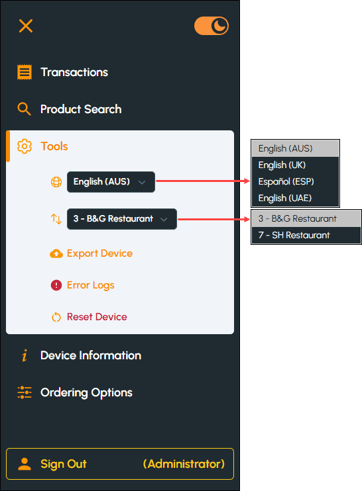Screen dimensions: 362x491
Task: Click the chevron on the restaurant dropdown
Action: 164,219
